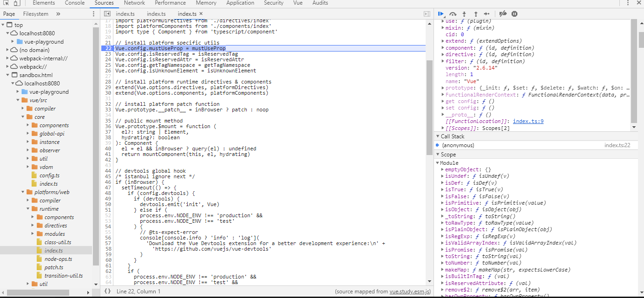Click the pretty-print {} icon in status bar
644x298 pixels.
tap(107, 292)
